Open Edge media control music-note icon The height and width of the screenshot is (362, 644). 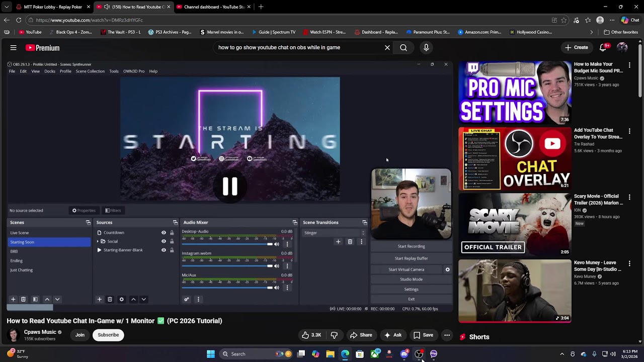point(576,20)
